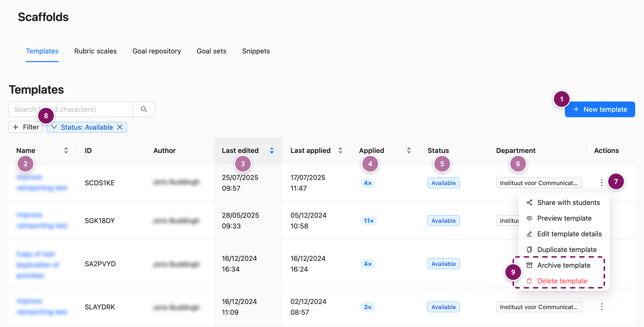644x327 pixels.
Task: Open template name link in SLAYDRK row
Action: (x=42, y=306)
